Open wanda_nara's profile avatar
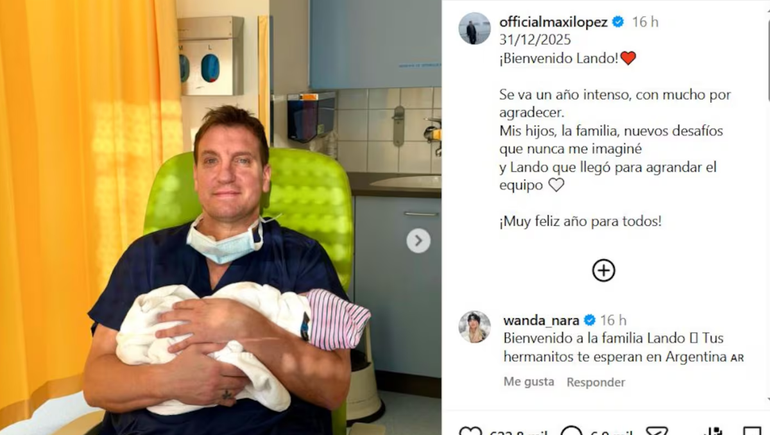 pyautogui.click(x=474, y=327)
